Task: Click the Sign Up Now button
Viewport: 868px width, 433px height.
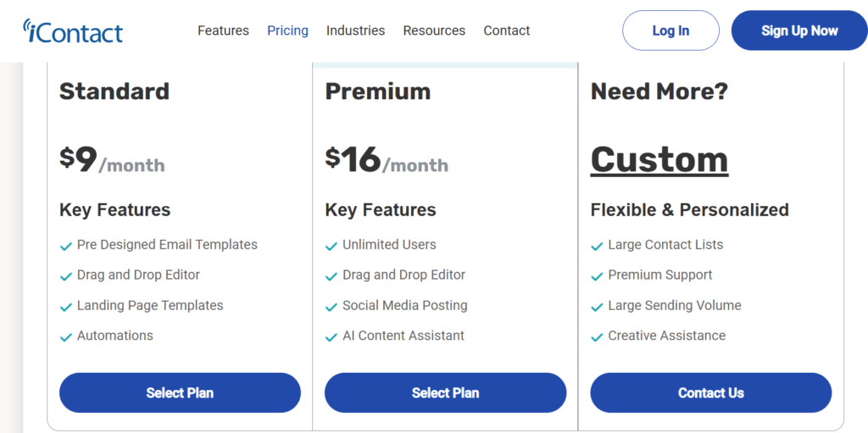Action: tap(799, 31)
